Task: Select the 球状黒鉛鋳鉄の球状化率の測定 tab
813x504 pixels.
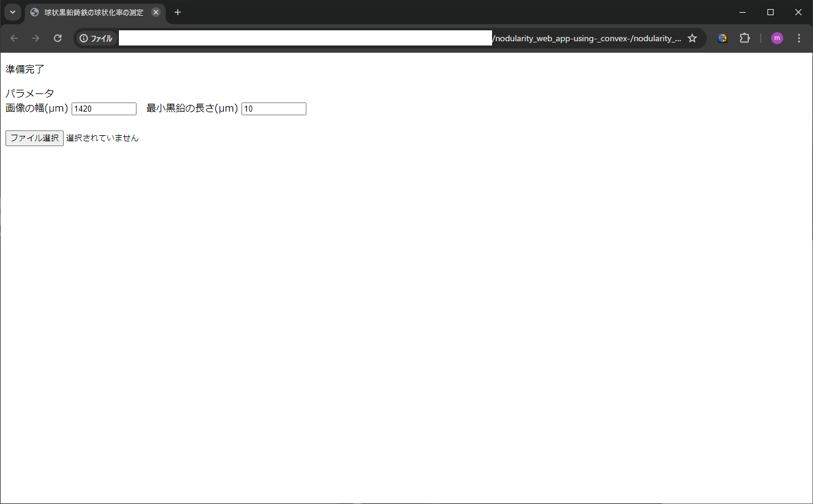Action: tap(95, 12)
